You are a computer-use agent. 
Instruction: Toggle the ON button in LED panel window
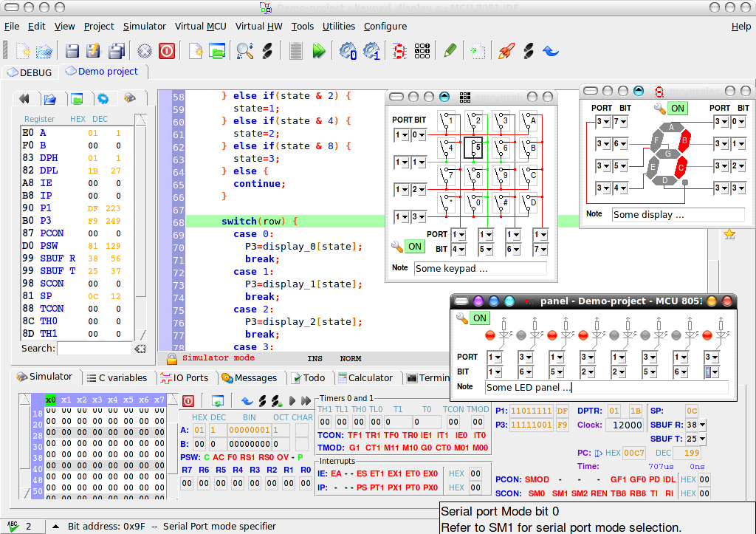pyautogui.click(x=480, y=318)
